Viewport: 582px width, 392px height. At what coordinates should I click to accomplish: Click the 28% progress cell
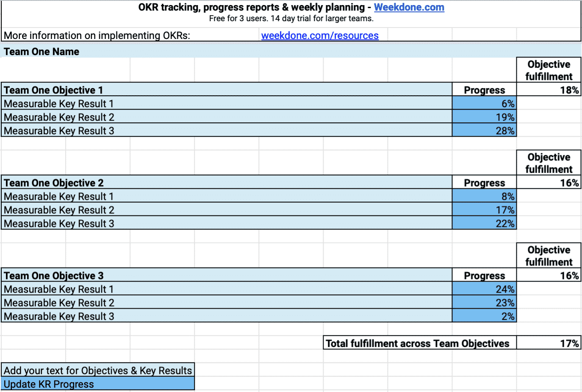[485, 130]
